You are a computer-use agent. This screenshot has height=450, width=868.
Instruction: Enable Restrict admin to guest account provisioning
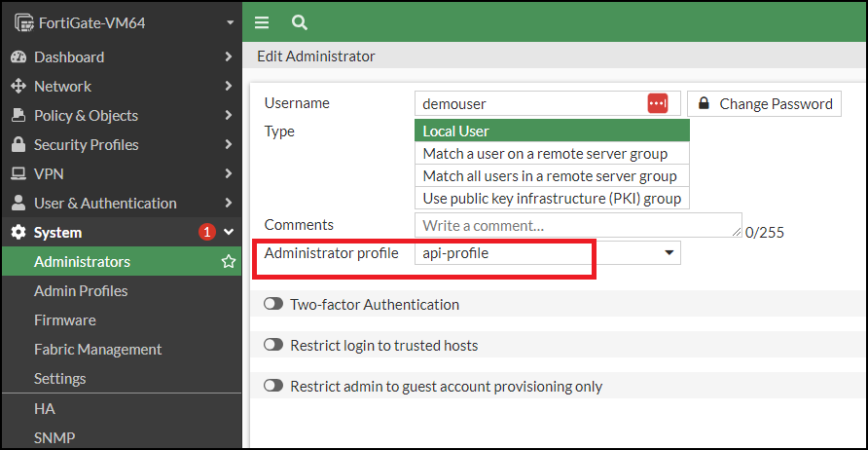coord(273,387)
